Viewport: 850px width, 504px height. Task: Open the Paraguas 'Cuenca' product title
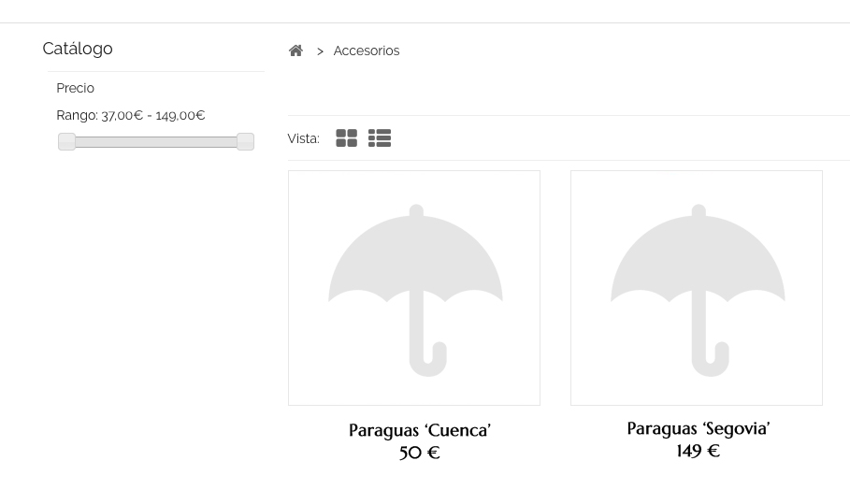419,430
